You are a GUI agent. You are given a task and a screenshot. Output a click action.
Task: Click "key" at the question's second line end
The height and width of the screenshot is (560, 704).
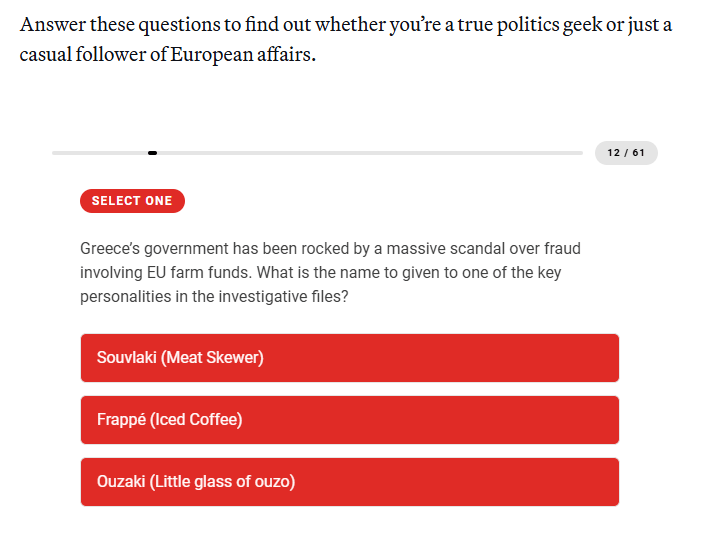pos(548,273)
